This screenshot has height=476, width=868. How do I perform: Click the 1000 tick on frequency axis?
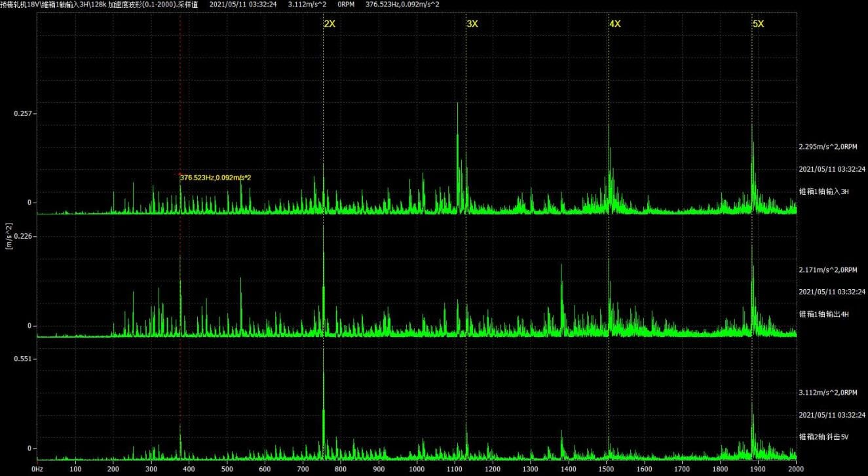click(417, 469)
